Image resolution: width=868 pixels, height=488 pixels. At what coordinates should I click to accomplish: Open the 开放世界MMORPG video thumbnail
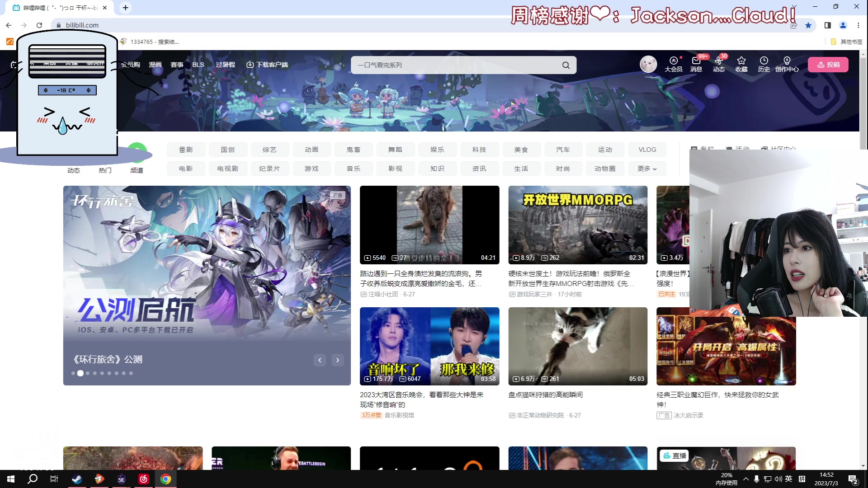tap(578, 225)
